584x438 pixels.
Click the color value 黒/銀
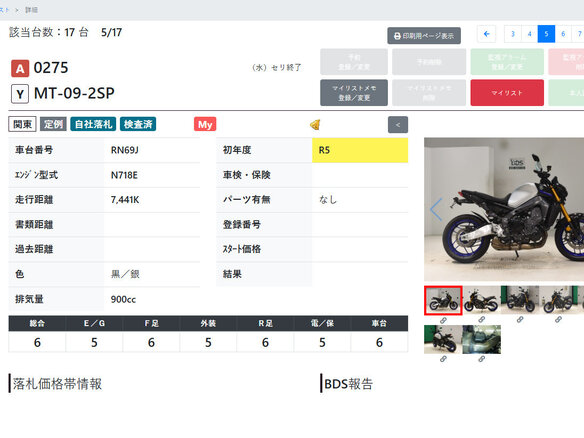[125, 274]
